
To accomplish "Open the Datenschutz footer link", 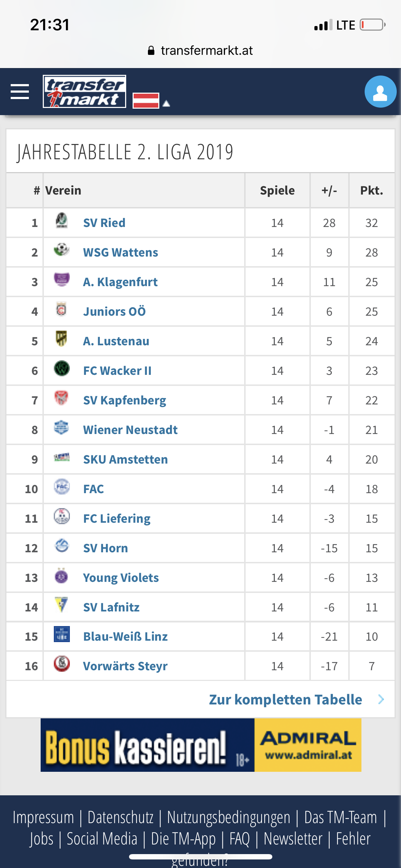I will 120,817.
